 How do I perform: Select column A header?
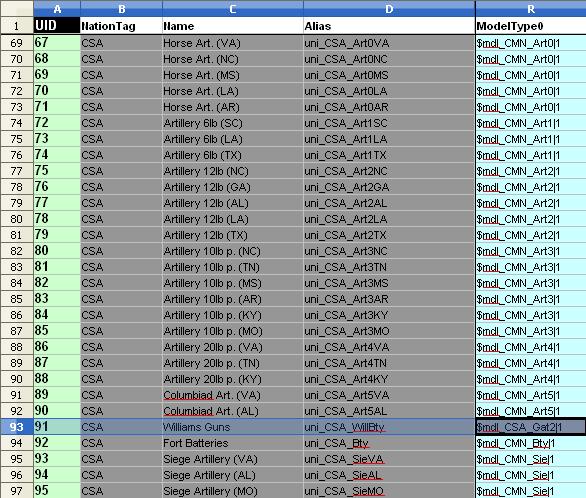point(57,9)
